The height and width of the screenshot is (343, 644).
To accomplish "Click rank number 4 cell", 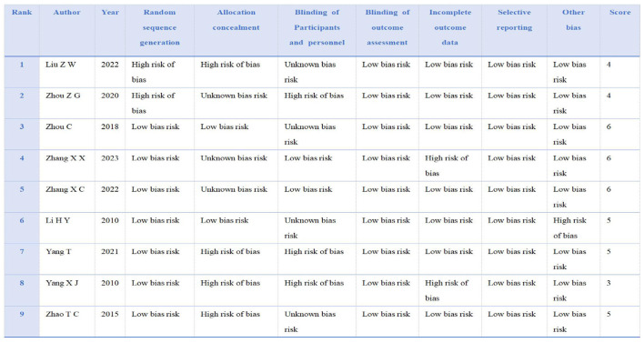I will point(22,158).
